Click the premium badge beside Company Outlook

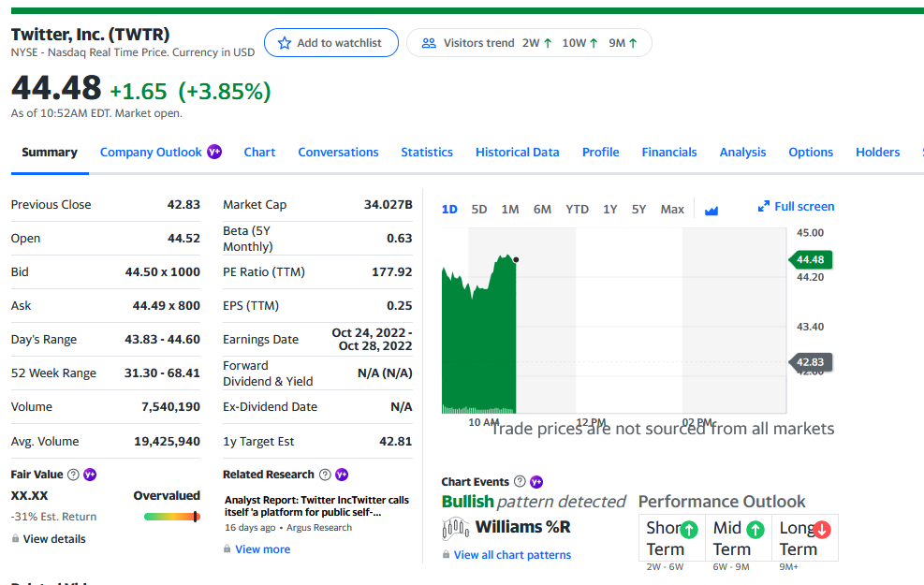pyautogui.click(x=214, y=152)
